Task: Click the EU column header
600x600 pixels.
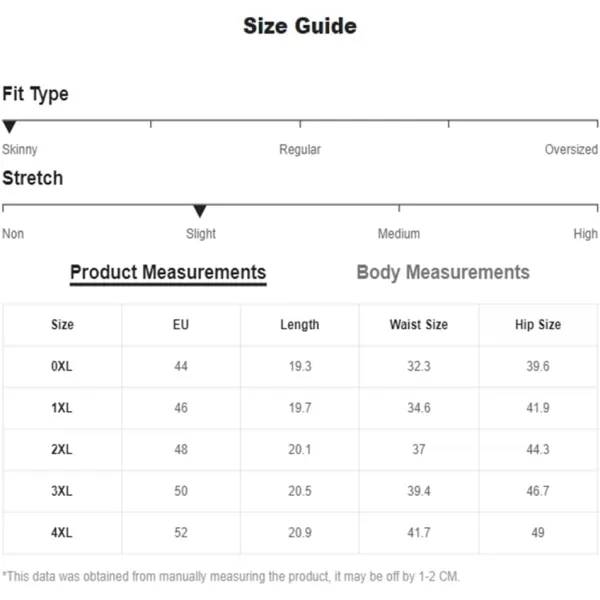Action: [x=181, y=324]
